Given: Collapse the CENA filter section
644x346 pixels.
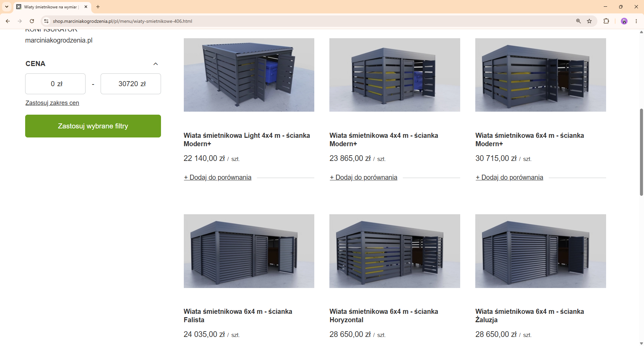Looking at the screenshot, I should tap(156, 64).
